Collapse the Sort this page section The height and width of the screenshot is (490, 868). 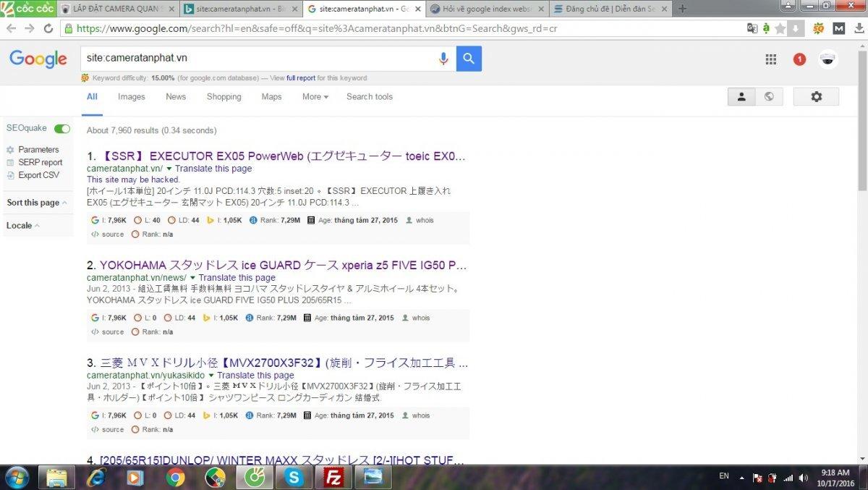37,203
